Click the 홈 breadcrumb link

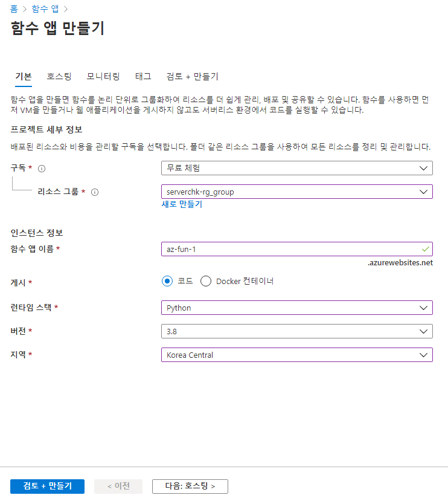14,8
